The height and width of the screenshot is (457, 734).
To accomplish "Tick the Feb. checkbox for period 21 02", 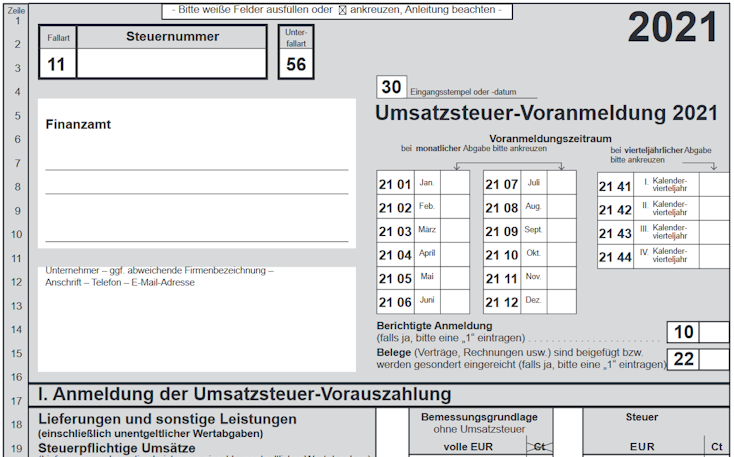I will coord(455,207).
